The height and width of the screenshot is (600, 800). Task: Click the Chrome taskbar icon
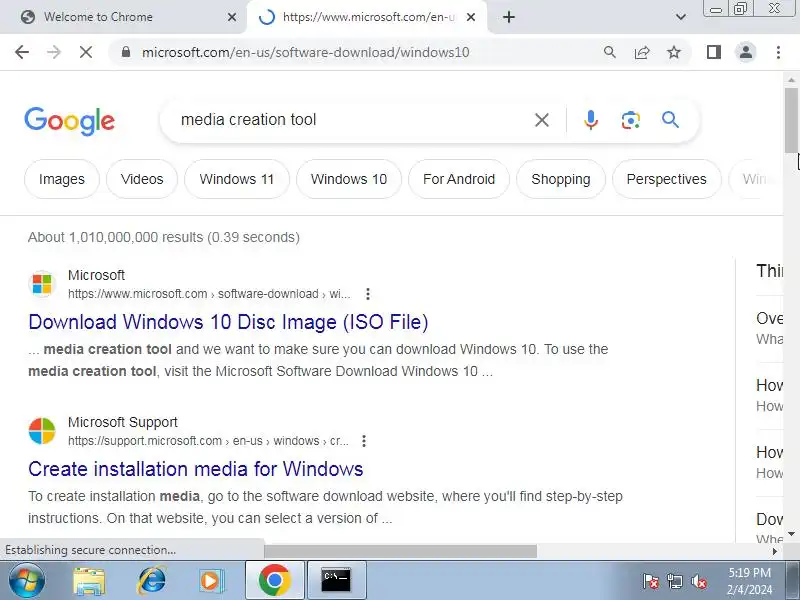point(274,580)
